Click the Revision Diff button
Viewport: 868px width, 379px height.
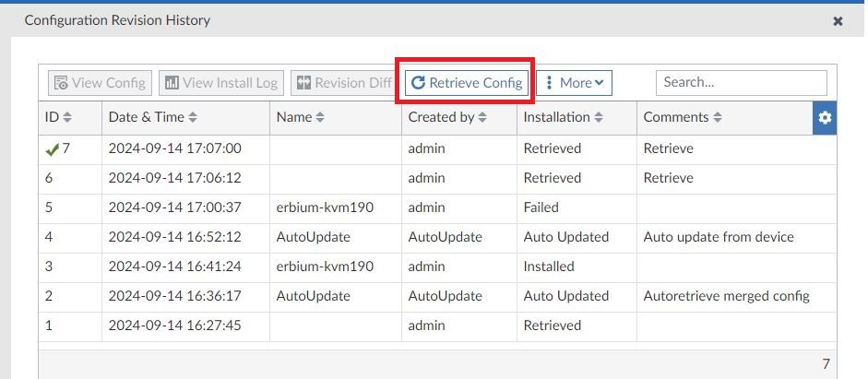342,83
